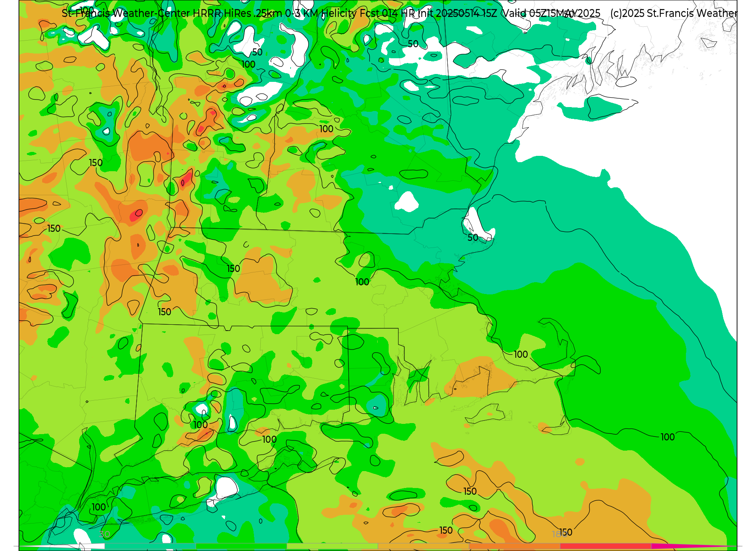Click the gray '180' label above the color bar
This screenshot has width=756, height=551.
560,534
